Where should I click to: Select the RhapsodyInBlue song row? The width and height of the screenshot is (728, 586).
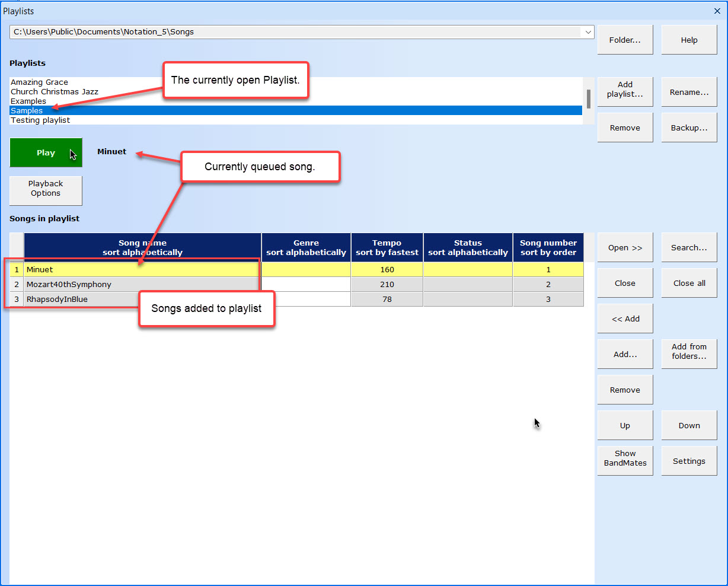pos(57,300)
